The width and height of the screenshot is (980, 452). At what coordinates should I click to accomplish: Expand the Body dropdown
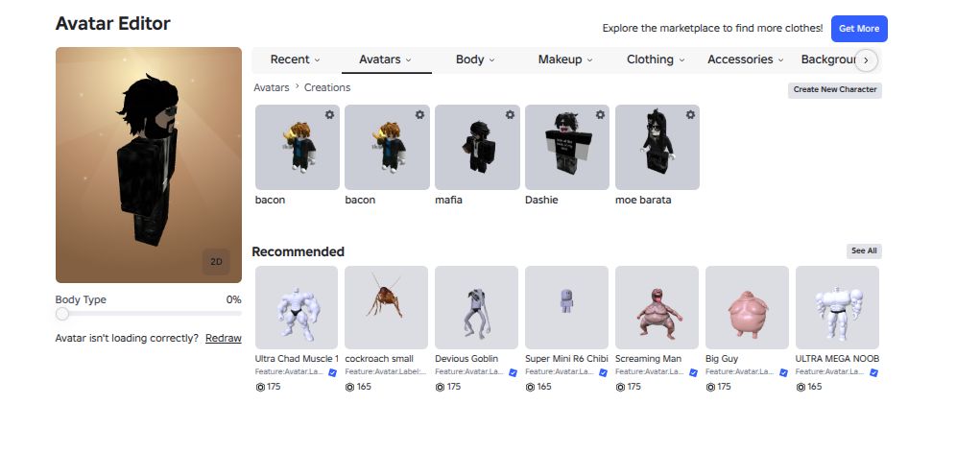click(x=475, y=59)
